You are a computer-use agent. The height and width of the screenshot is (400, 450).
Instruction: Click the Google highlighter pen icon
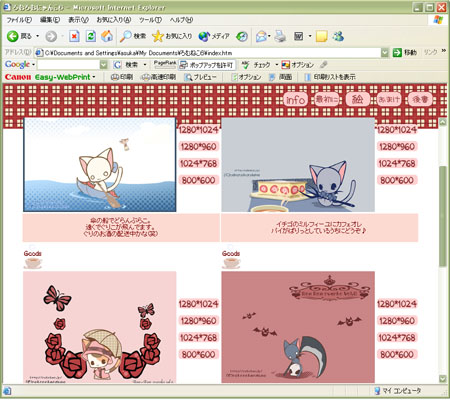point(323,64)
